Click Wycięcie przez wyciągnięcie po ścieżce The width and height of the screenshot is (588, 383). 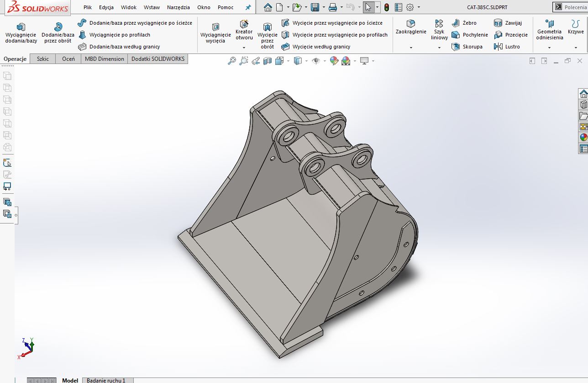(x=332, y=23)
